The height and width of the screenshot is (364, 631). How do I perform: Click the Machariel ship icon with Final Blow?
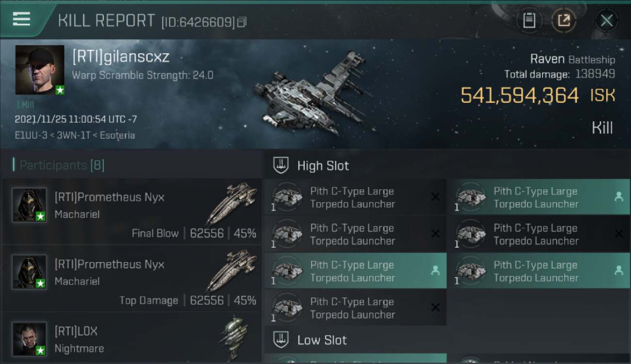point(231,204)
